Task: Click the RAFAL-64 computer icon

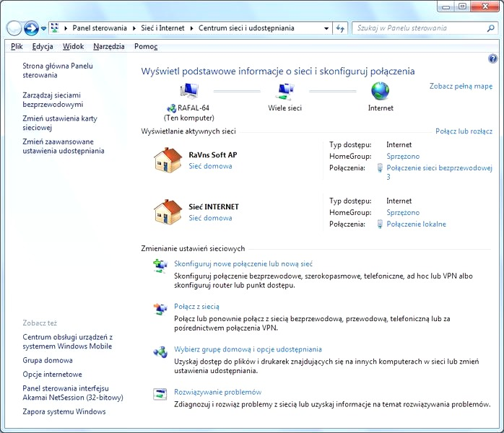Action: click(189, 91)
